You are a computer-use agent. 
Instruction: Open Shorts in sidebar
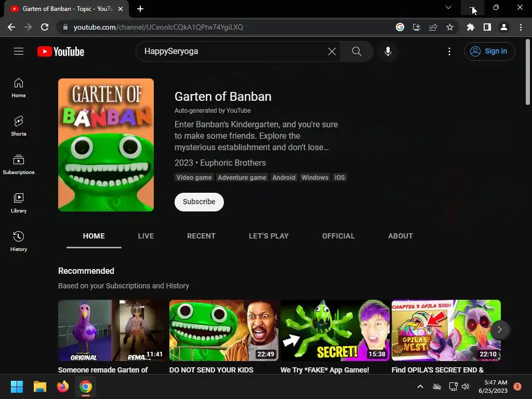click(19, 126)
